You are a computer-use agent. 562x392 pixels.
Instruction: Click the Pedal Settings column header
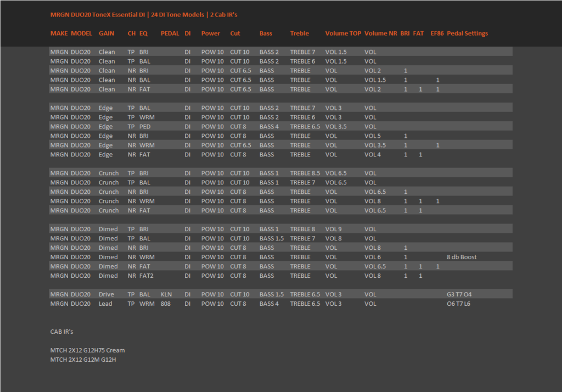pyautogui.click(x=468, y=33)
